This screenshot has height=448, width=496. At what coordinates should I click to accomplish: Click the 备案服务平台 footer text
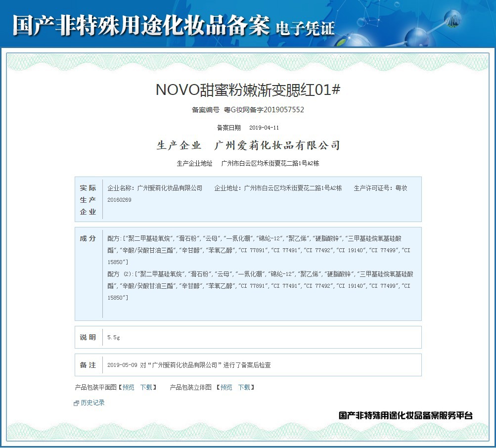click(406, 415)
